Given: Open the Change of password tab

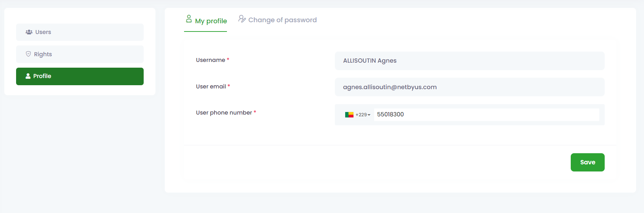Looking at the screenshot, I should (x=282, y=20).
